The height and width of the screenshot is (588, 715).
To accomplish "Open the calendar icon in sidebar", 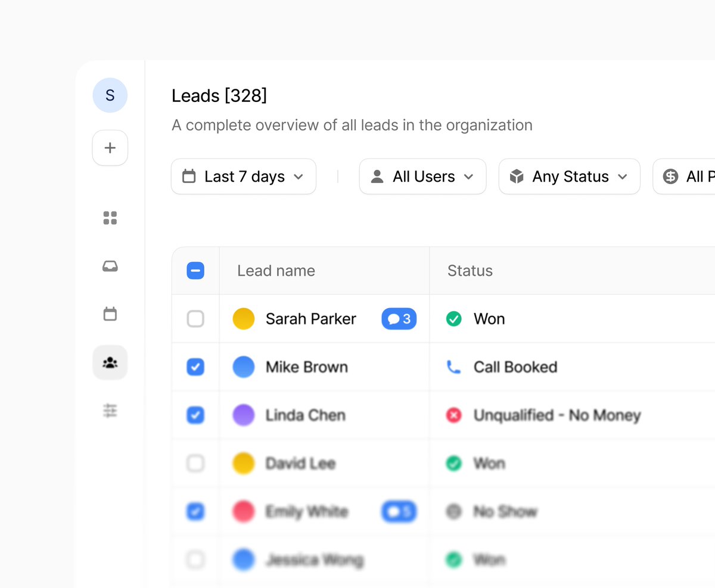I will (x=110, y=314).
